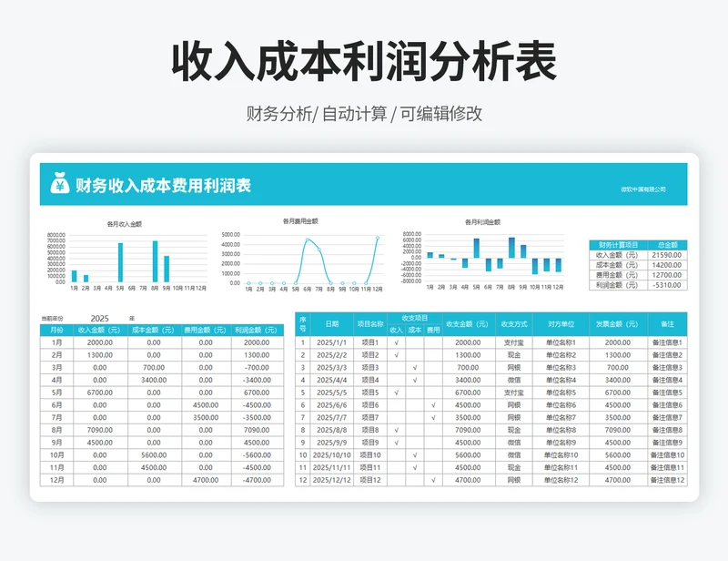Click the 收支方式 column header
This screenshot has height=561, width=728.
514,324
